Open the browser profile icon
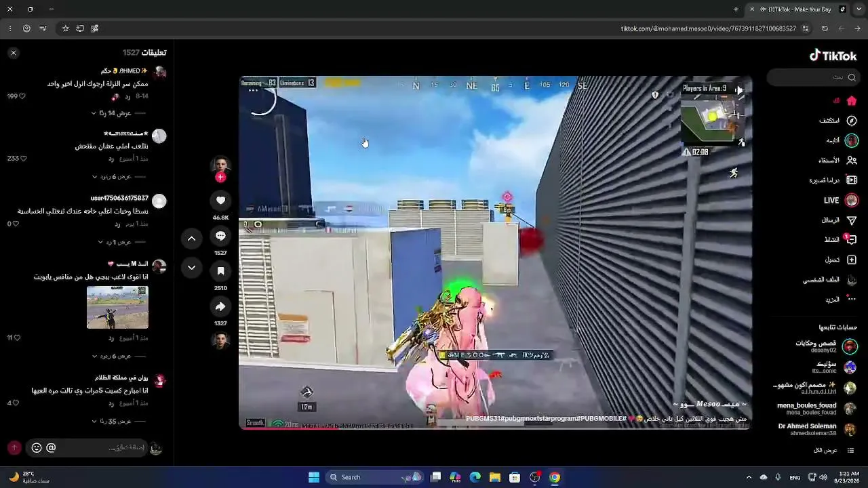Image resolution: width=868 pixels, height=488 pixels. click(x=26, y=28)
